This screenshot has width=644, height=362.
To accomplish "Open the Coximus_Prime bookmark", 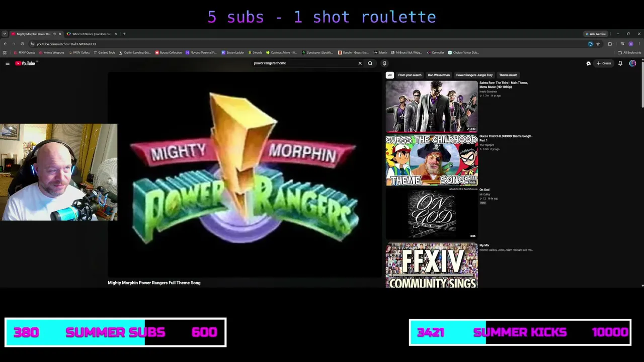I will point(282,52).
